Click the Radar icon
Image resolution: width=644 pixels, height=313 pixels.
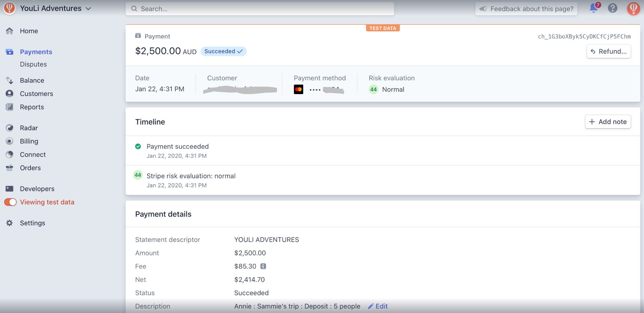click(9, 128)
